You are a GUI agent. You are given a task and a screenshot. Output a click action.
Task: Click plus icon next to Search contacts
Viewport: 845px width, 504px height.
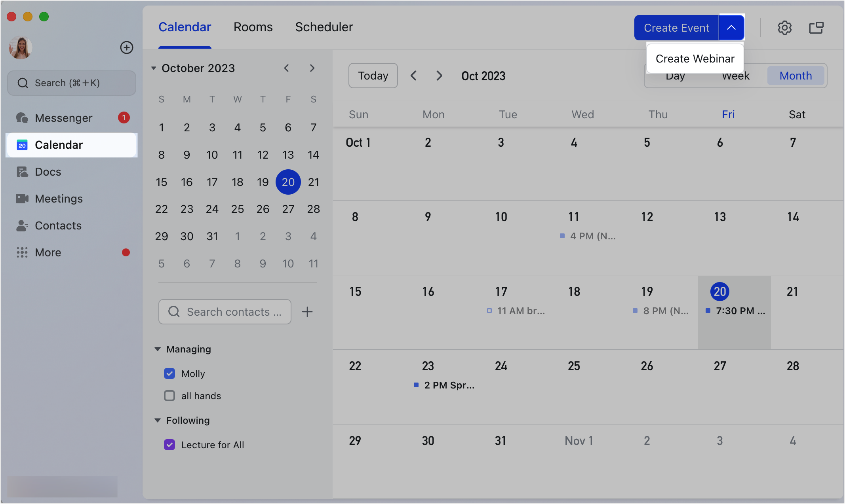[307, 312]
